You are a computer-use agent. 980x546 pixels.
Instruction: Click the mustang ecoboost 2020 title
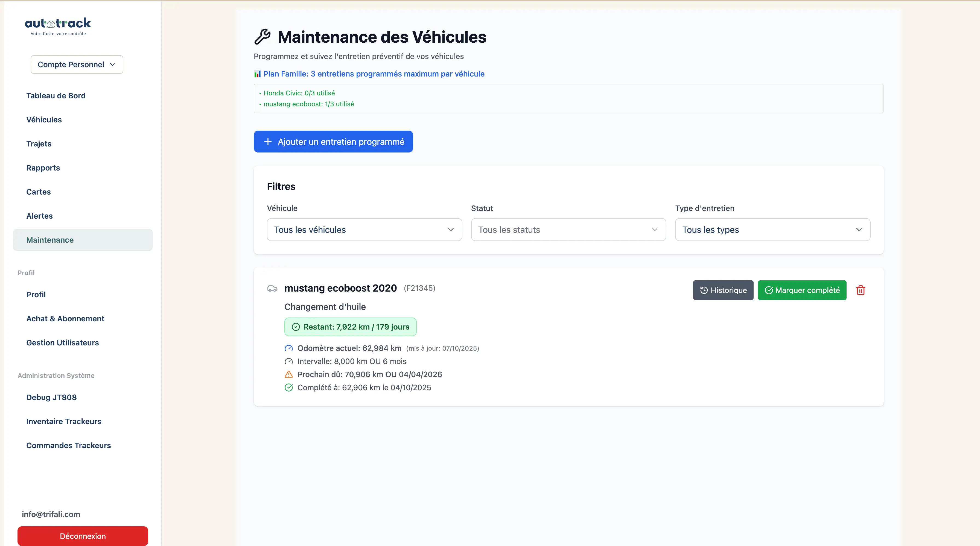coord(340,288)
